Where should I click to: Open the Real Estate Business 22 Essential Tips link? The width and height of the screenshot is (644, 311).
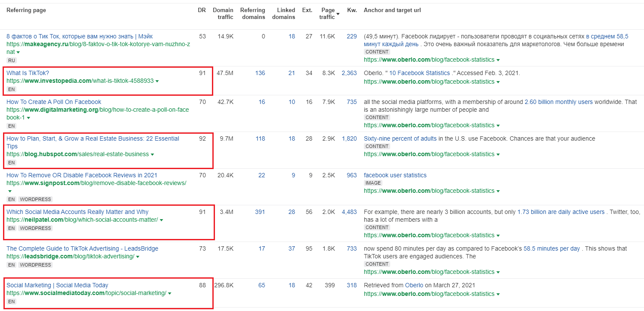(x=93, y=142)
